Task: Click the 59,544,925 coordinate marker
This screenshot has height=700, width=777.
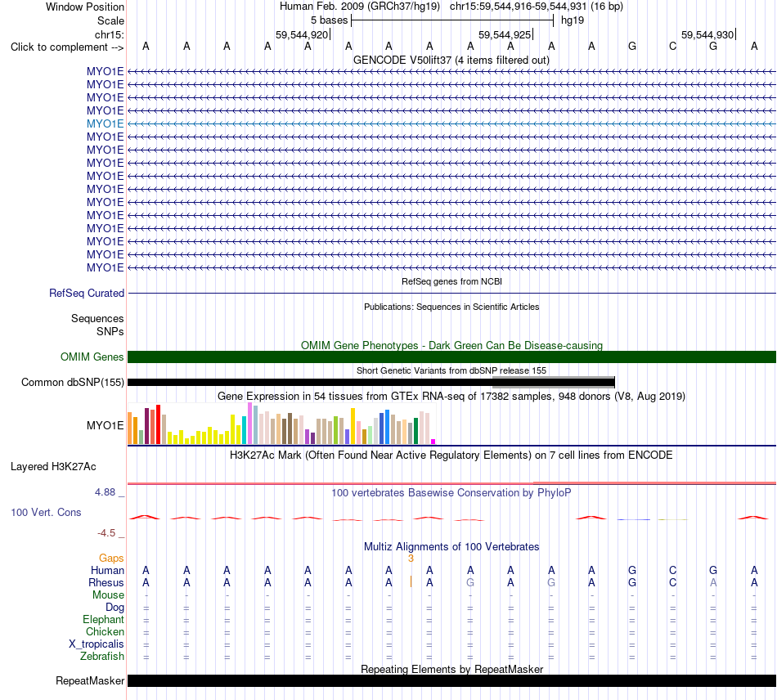Action: point(505,34)
